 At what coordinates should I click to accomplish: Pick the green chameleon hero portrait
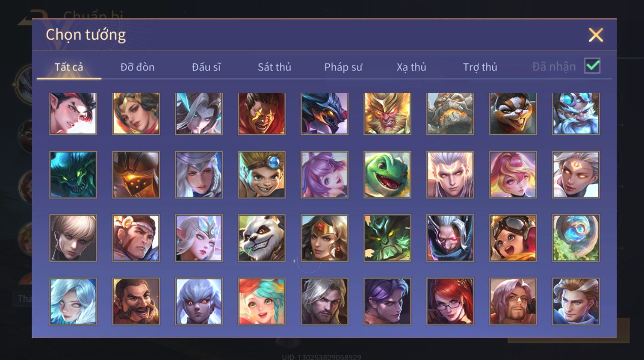[387, 174]
